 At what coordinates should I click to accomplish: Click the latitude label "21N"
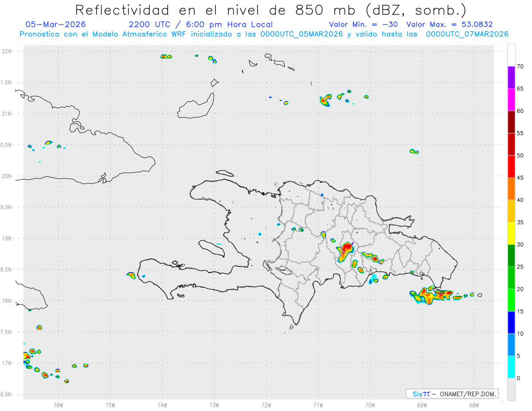pyautogui.click(x=8, y=114)
